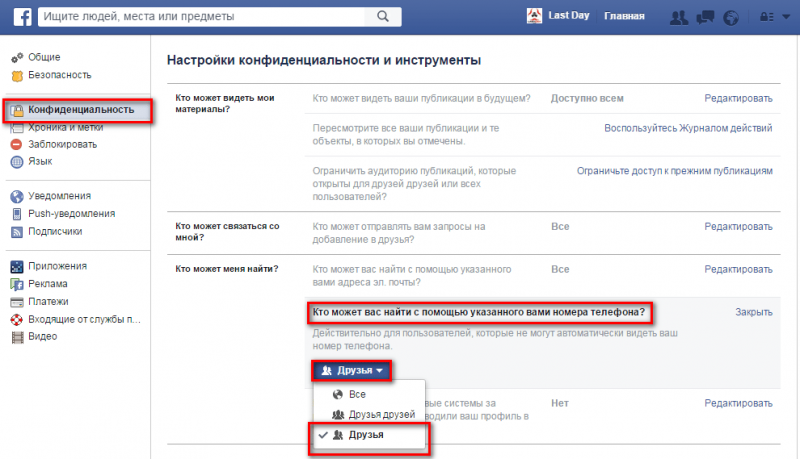
Task: Click the badge icon beside Безопасность
Action: 17,76
